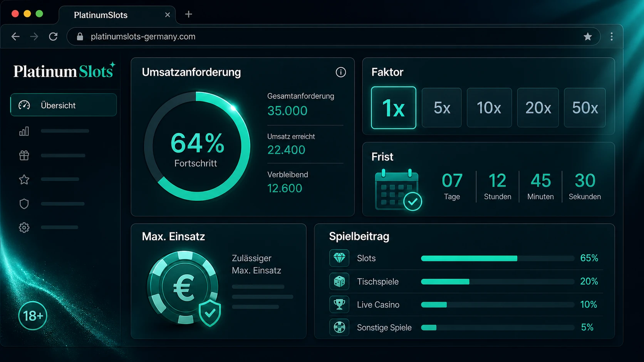This screenshot has height=362, width=644.
Task: Click the Zulässiger Max. Einsatz label
Action: coord(257,264)
